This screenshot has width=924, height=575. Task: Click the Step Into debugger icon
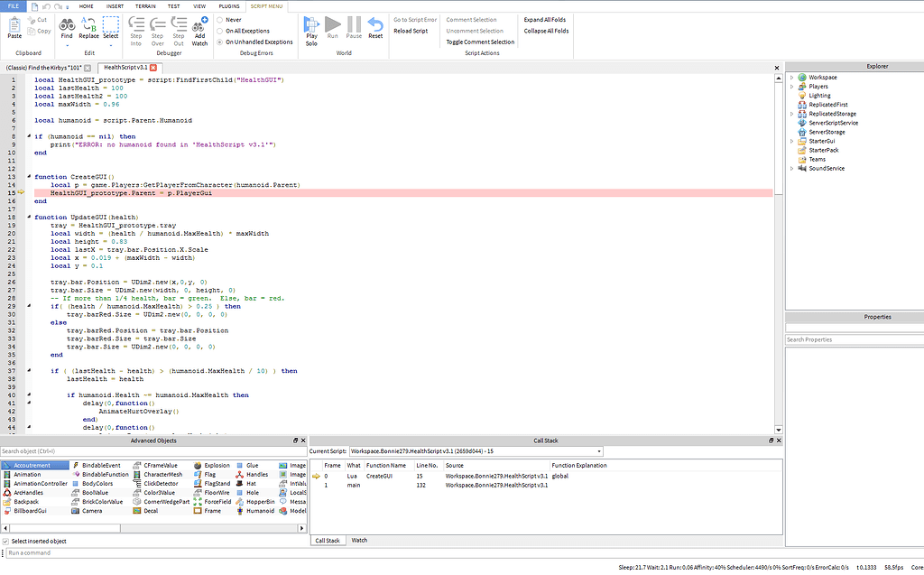[x=136, y=24]
